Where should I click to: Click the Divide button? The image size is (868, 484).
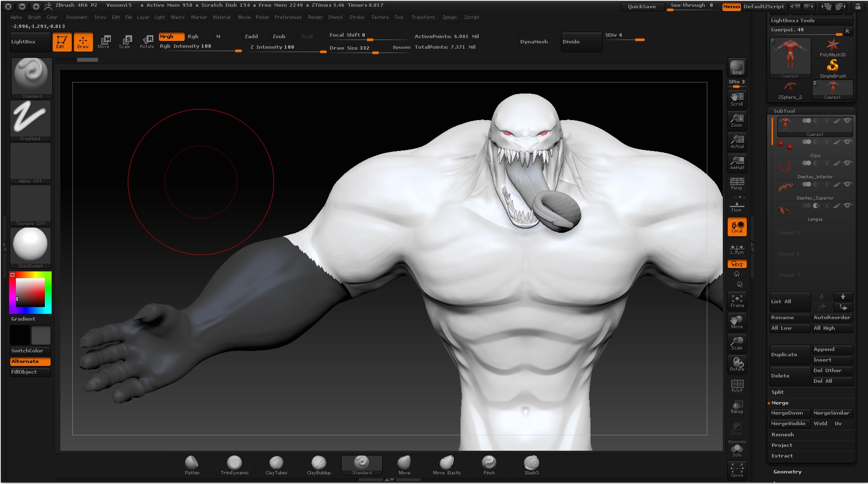(x=581, y=42)
